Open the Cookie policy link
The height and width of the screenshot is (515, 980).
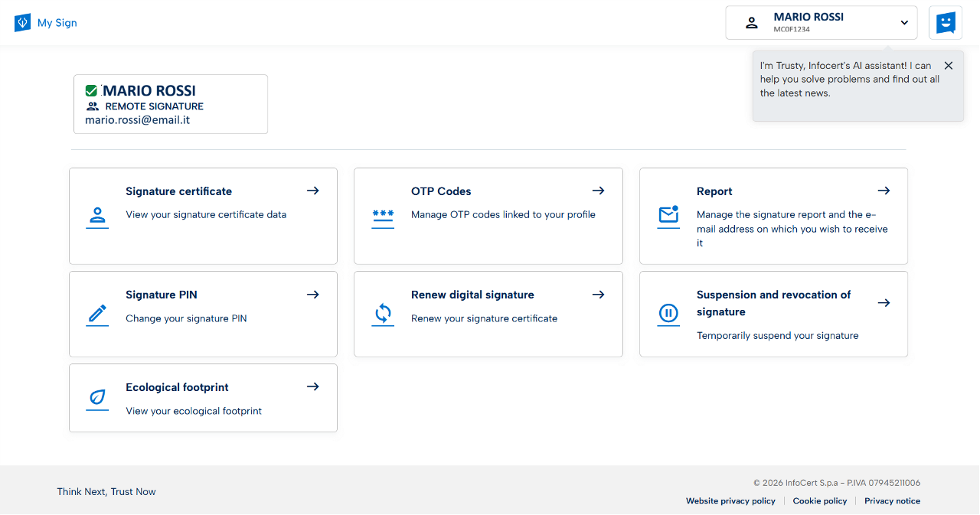pos(819,501)
